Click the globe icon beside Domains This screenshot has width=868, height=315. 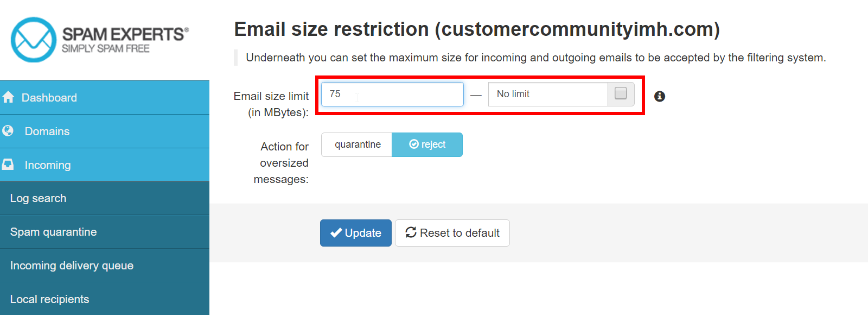8,131
